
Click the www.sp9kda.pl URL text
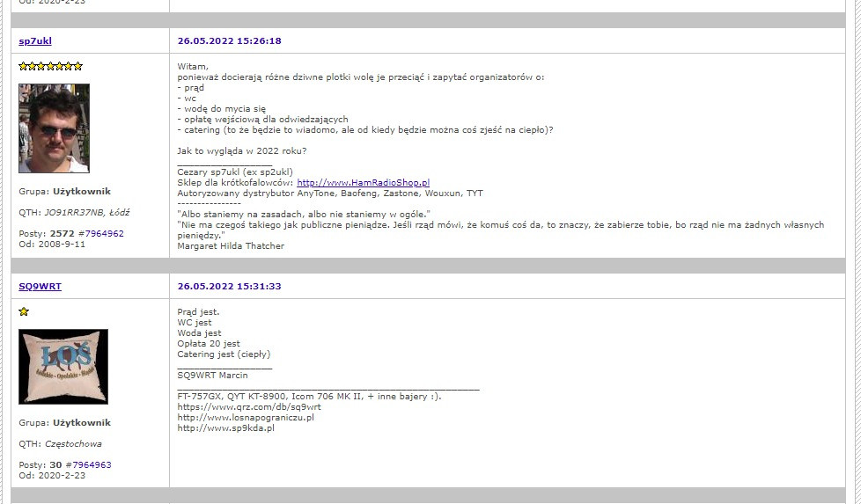point(225,427)
